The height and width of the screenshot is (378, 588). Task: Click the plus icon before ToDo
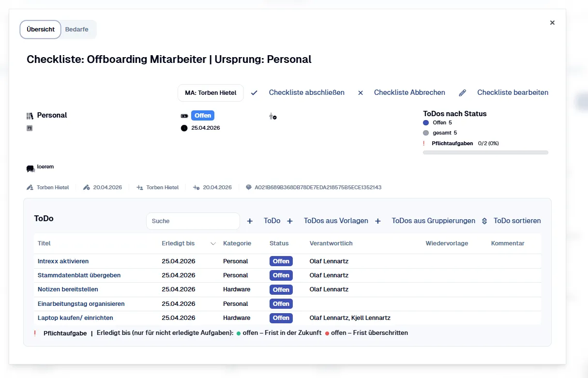tap(250, 221)
